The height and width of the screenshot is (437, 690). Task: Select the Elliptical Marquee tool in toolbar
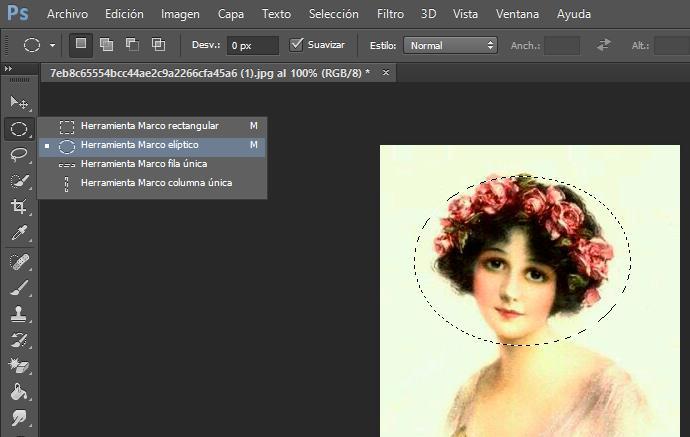pyautogui.click(x=19, y=129)
